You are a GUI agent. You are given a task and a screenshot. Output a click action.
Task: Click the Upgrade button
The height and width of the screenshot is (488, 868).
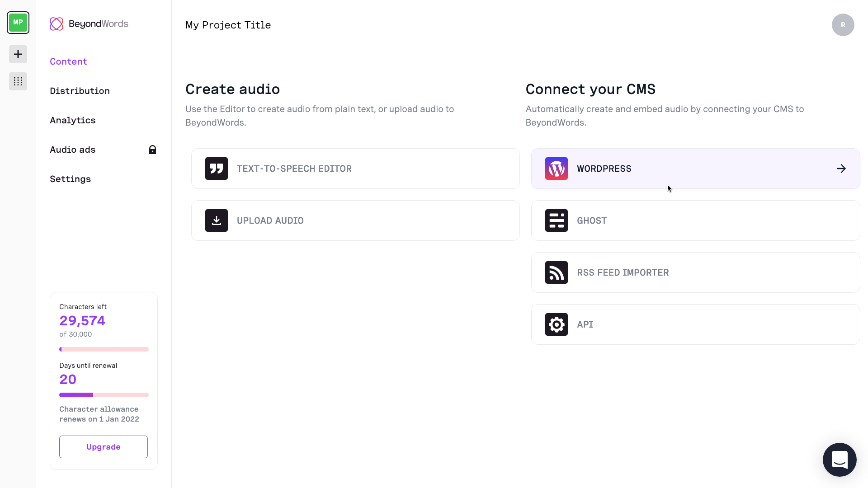coord(104,447)
